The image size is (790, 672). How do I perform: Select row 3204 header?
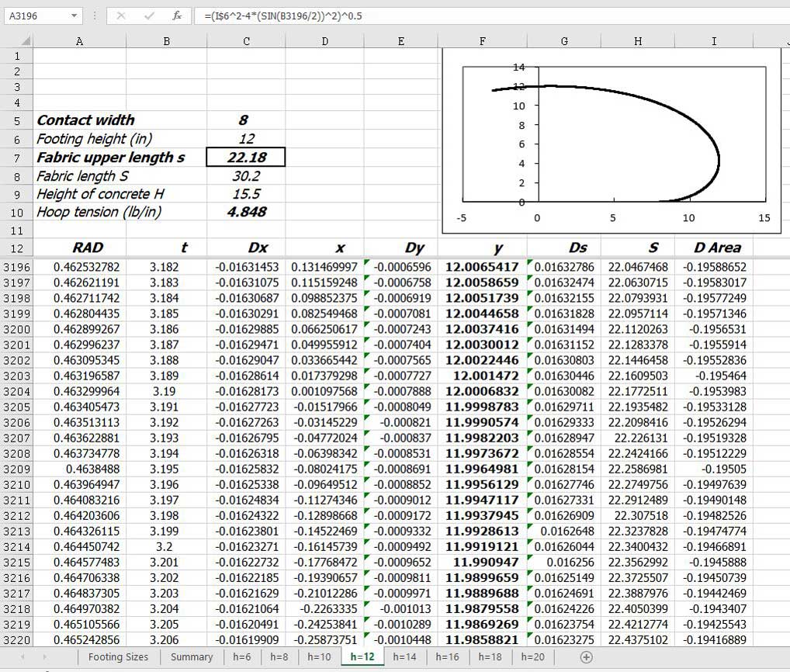point(16,391)
